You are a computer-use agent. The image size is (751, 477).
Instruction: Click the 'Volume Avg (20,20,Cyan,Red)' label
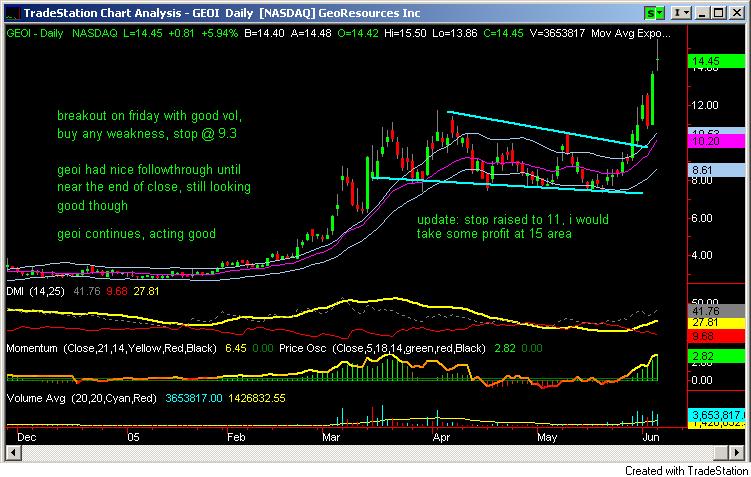click(x=81, y=398)
